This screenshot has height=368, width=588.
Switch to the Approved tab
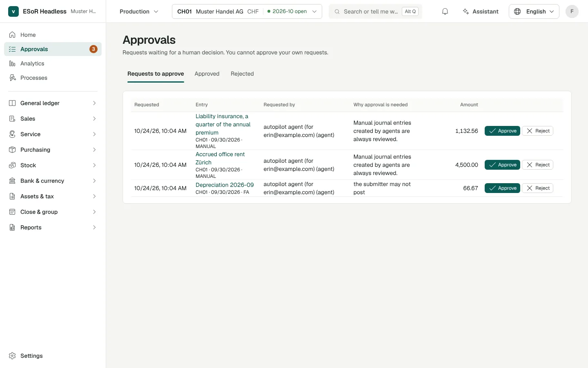pyautogui.click(x=207, y=74)
